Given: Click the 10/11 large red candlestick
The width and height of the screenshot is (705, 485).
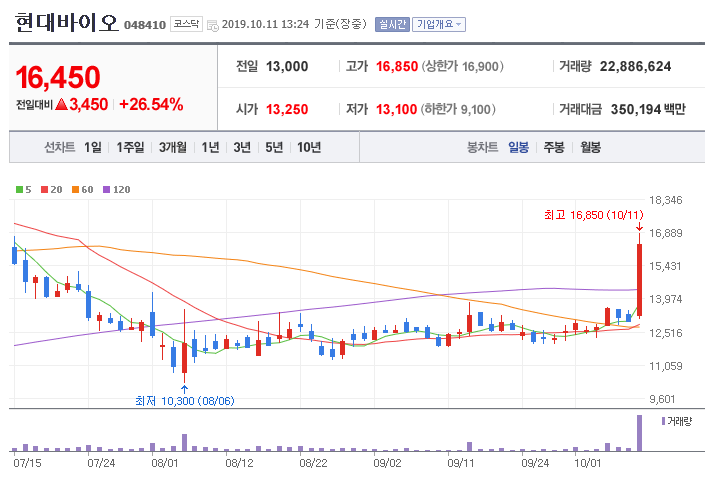Looking at the screenshot, I should (x=639, y=280).
